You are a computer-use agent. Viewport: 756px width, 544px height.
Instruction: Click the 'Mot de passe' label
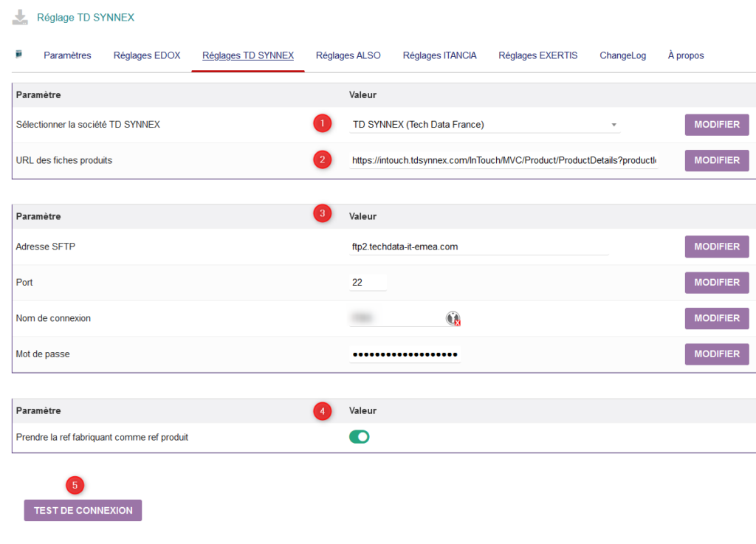click(x=43, y=354)
